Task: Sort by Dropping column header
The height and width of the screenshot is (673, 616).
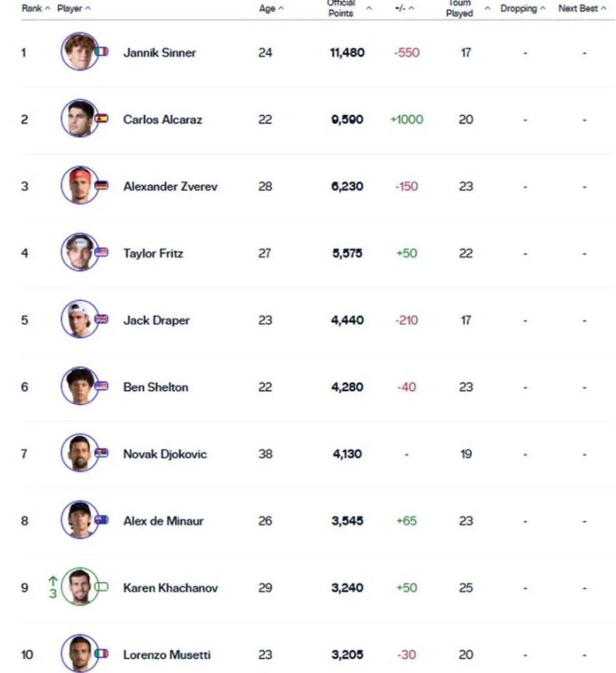Action: click(522, 8)
